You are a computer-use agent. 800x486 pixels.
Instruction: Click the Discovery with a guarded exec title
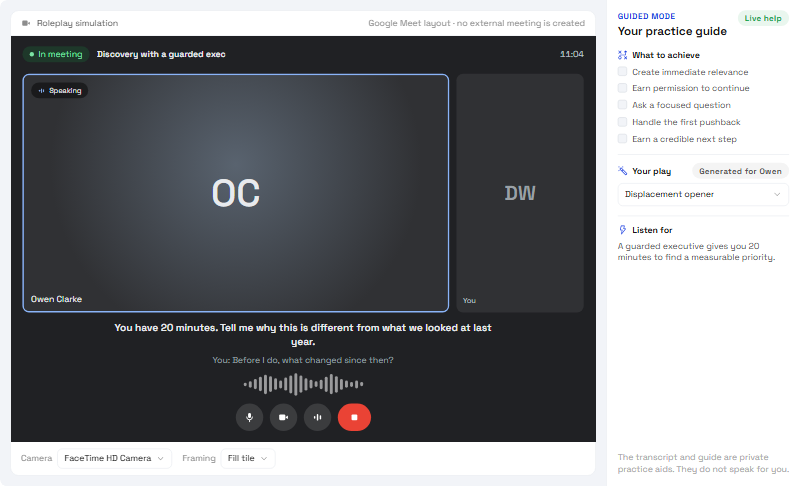coord(161,54)
